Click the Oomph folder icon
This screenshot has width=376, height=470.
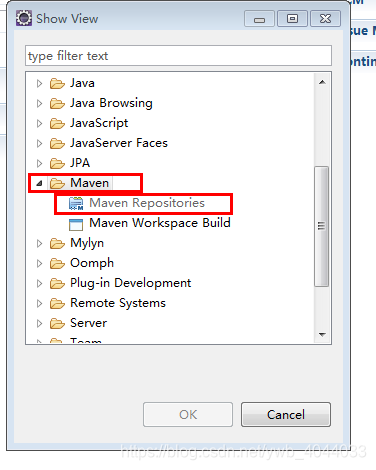point(57,264)
